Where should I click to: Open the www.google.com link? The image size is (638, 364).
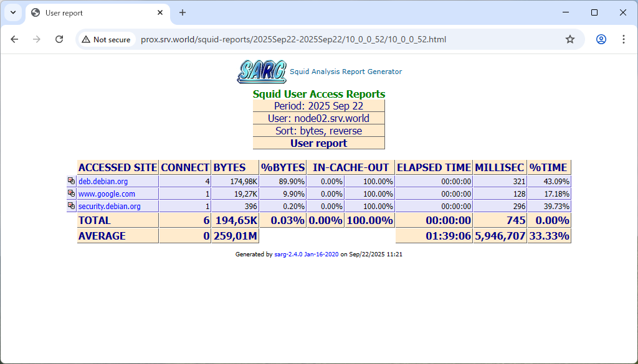(x=107, y=194)
